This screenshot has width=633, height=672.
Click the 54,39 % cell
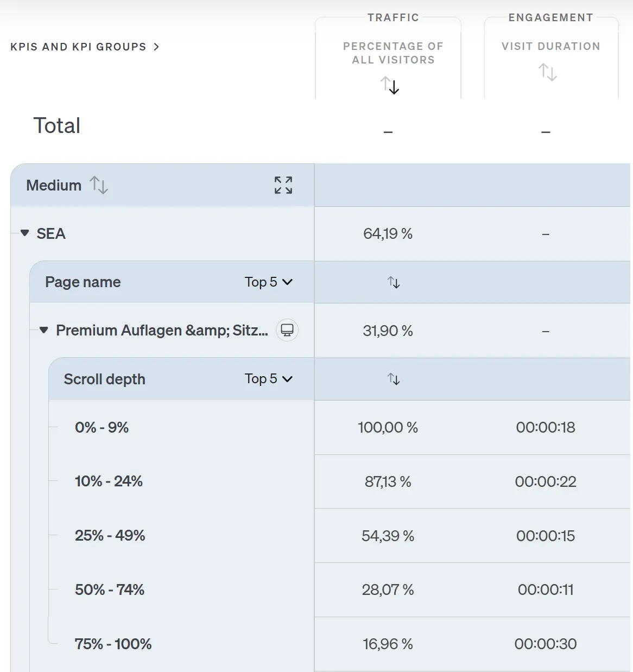388,536
